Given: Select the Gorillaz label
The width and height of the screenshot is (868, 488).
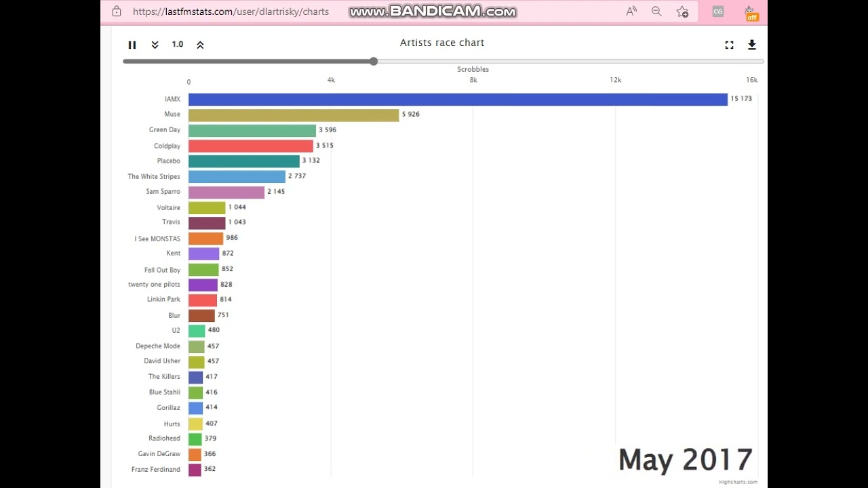Looking at the screenshot, I should point(168,407).
